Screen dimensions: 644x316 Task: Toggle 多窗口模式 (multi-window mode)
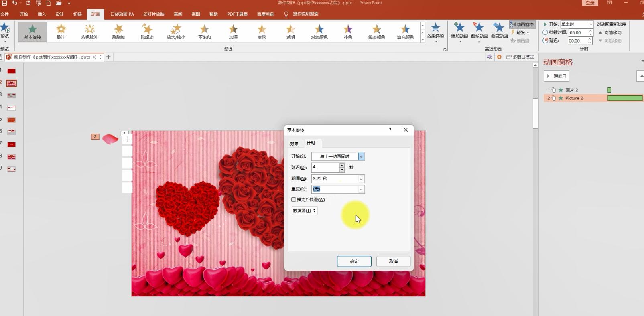(x=520, y=57)
